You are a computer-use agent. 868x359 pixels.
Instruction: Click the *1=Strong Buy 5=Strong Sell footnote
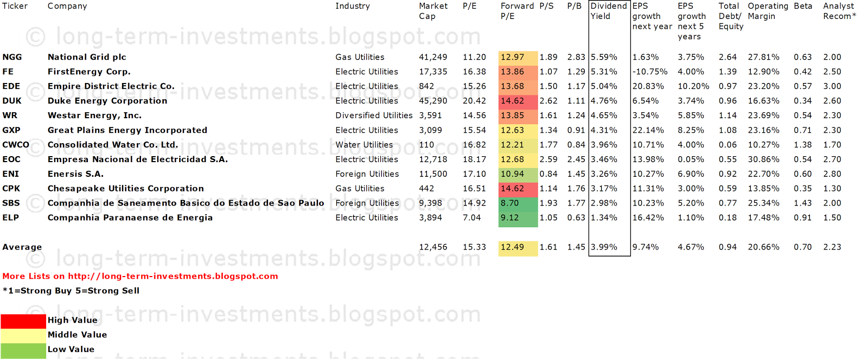71,291
